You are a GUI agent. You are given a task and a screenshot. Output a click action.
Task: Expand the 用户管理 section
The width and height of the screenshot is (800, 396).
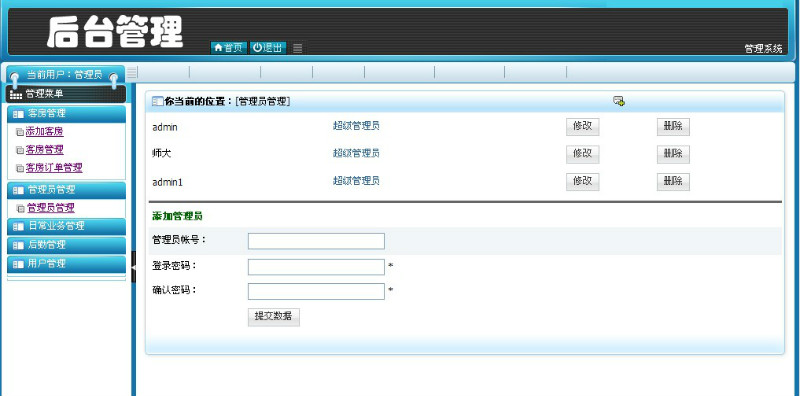coord(66,264)
